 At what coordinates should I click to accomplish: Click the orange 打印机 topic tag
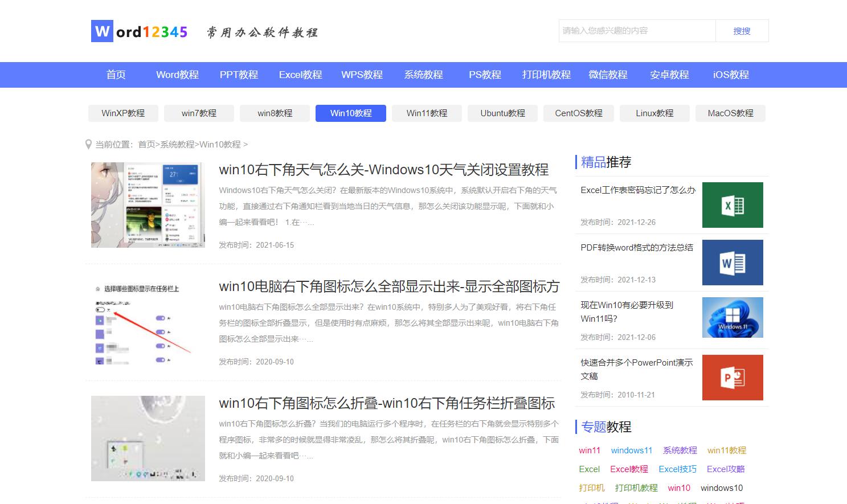(x=592, y=488)
